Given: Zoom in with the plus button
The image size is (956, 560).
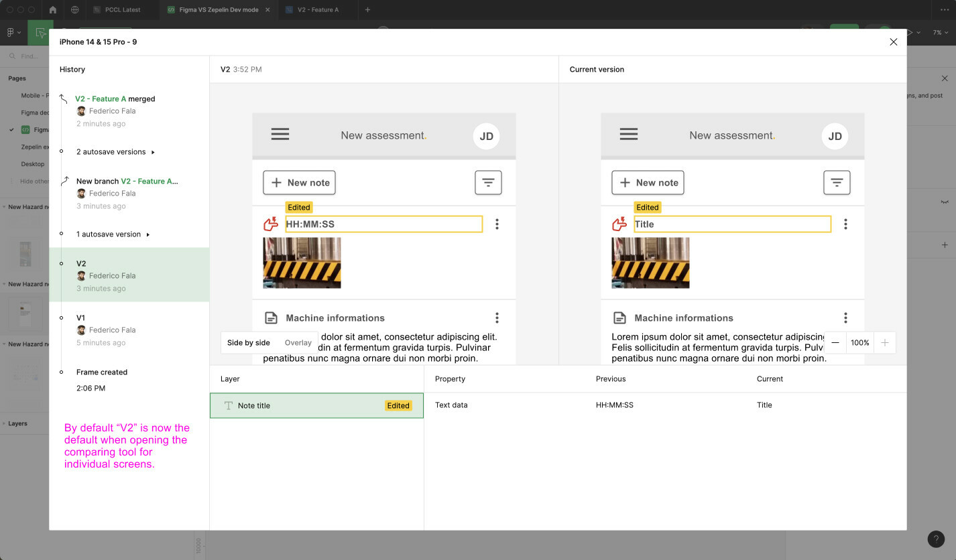Looking at the screenshot, I should pyautogui.click(x=885, y=342).
